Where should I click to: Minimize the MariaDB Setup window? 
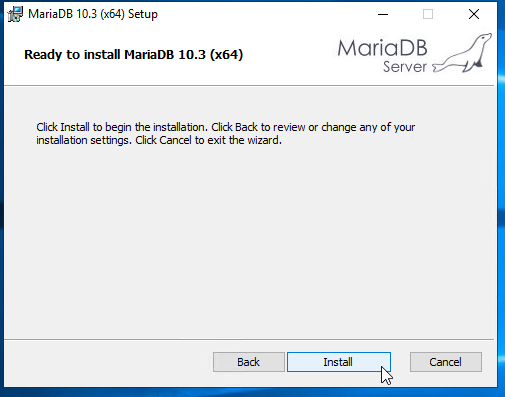[x=383, y=14]
